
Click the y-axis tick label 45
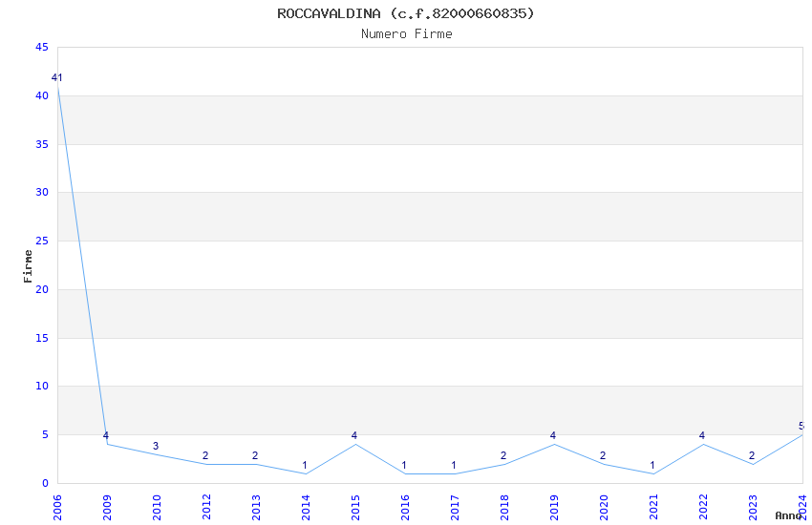[42, 47]
